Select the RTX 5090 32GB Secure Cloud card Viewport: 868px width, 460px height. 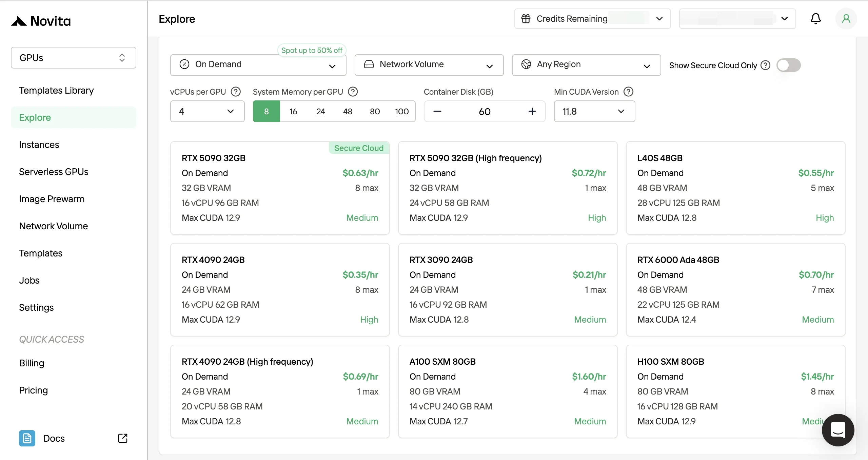(280, 188)
